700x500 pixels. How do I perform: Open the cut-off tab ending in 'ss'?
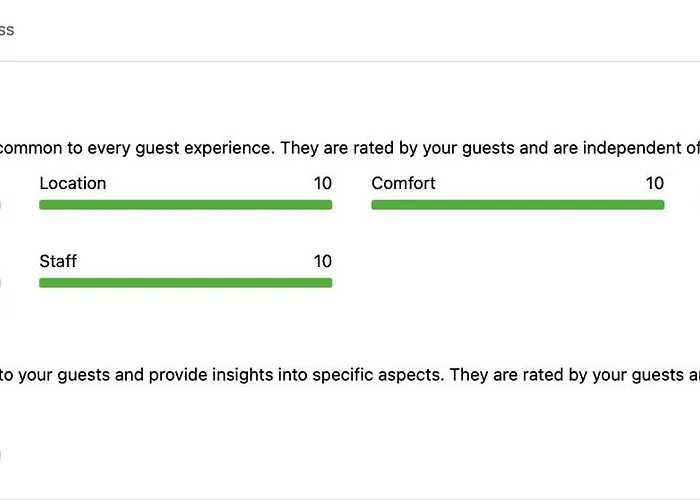[x=6, y=30]
